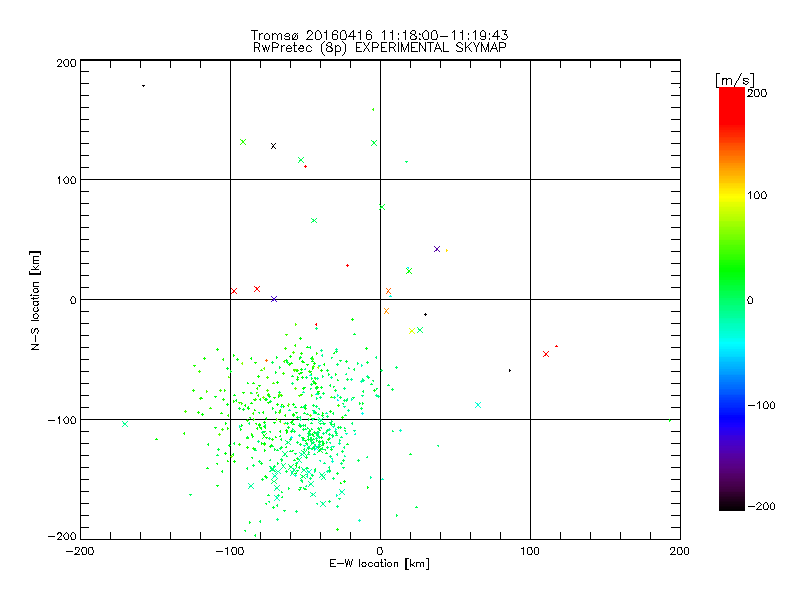
Task: Click the N-S axis '200' tick label
Action: pyautogui.click(x=67, y=63)
